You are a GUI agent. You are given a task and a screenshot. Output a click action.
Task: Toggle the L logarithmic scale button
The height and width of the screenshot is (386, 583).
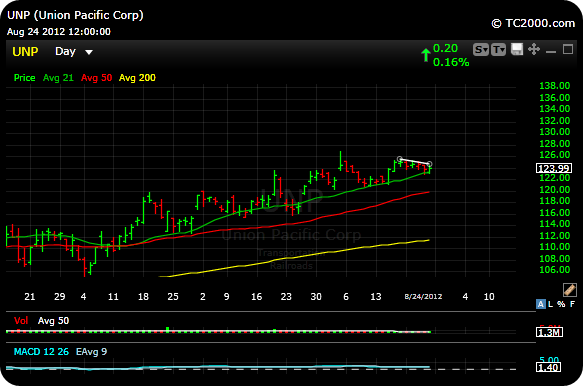pyautogui.click(x=550, y=304)
